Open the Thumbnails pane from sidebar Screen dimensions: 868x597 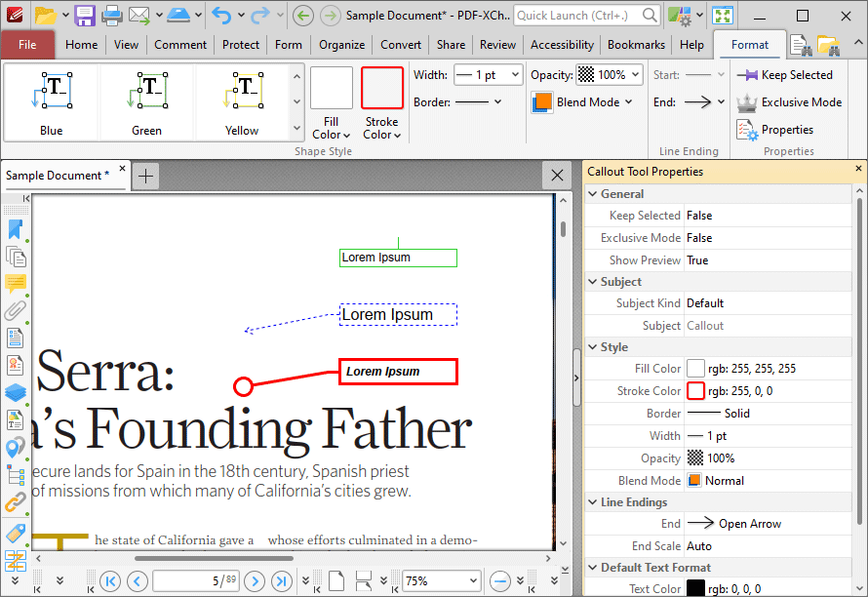point(15,257)
